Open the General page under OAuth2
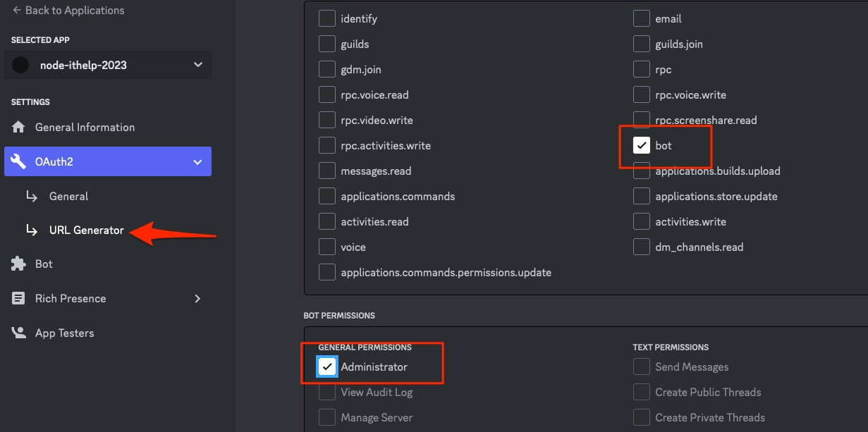Screen dimensions: 868x432 tap(68, 197)
